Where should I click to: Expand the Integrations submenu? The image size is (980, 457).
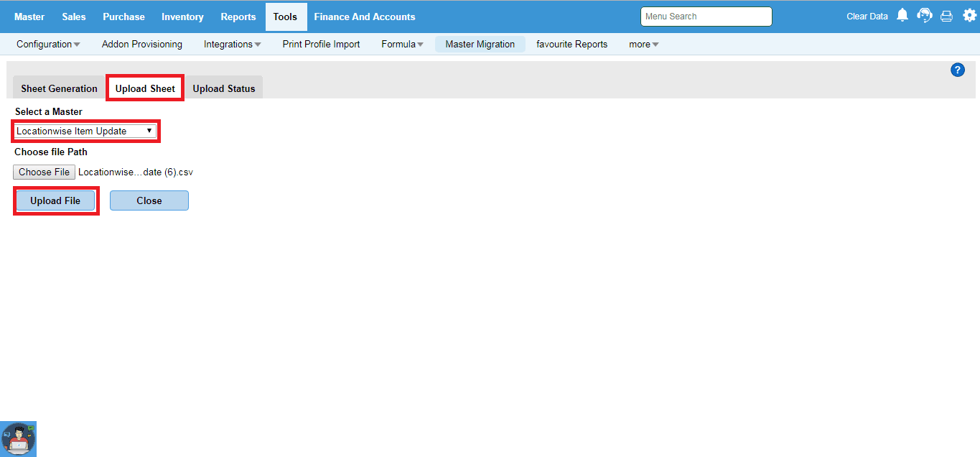(232, 45)
